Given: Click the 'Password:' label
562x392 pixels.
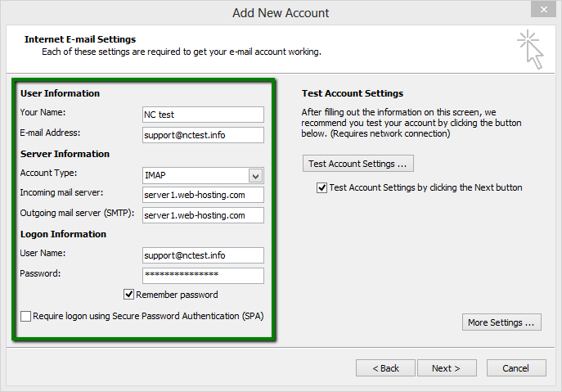Looking at the screenshot, I should 40,273.
